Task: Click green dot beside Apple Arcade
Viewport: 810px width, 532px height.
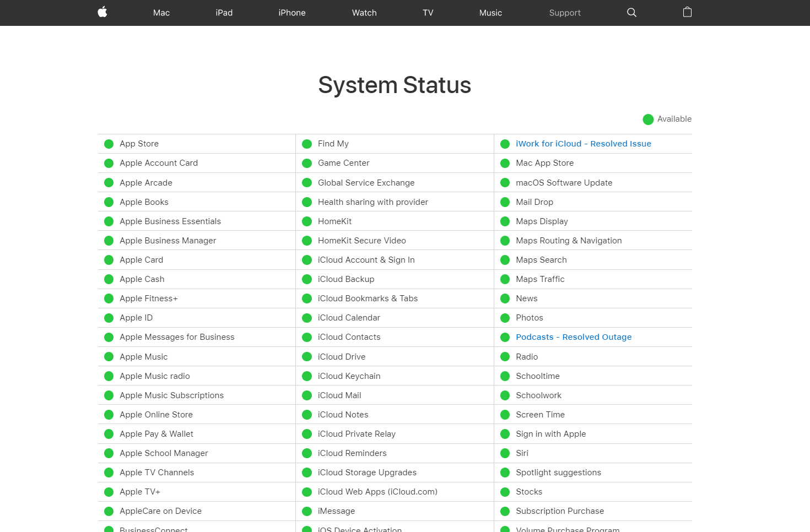Action: pos(109,183)
